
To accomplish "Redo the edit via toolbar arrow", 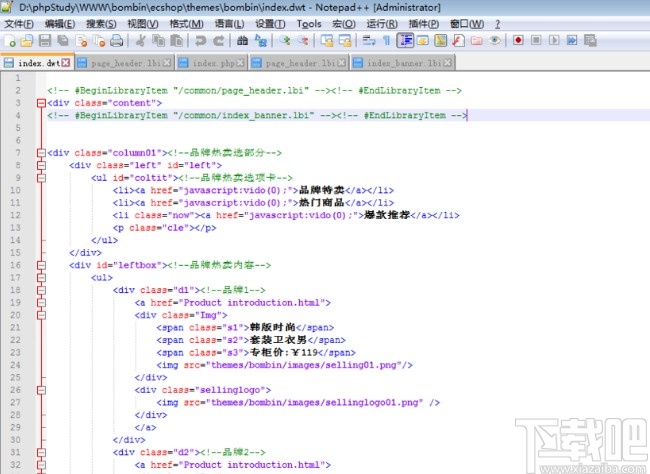I will [218, 41].
